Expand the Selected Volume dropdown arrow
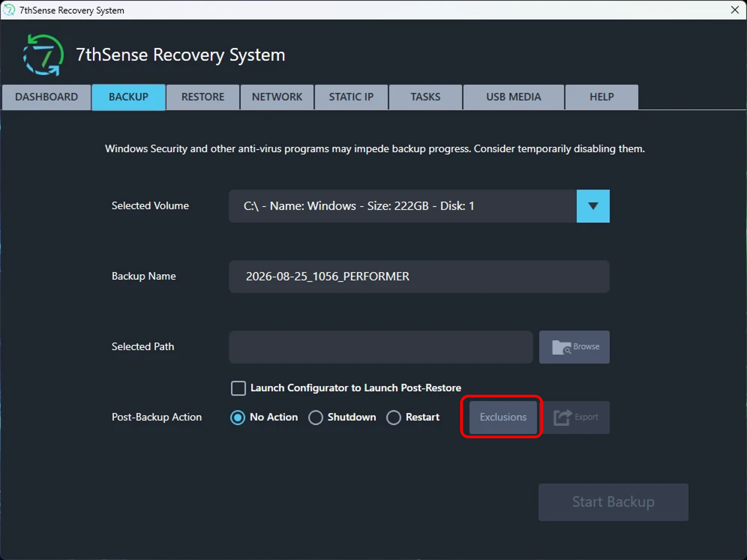 click(x=593, y=206)
